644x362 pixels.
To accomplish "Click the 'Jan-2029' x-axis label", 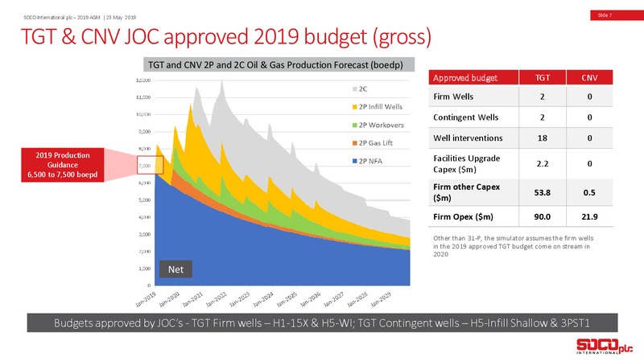I will [381, 299].
